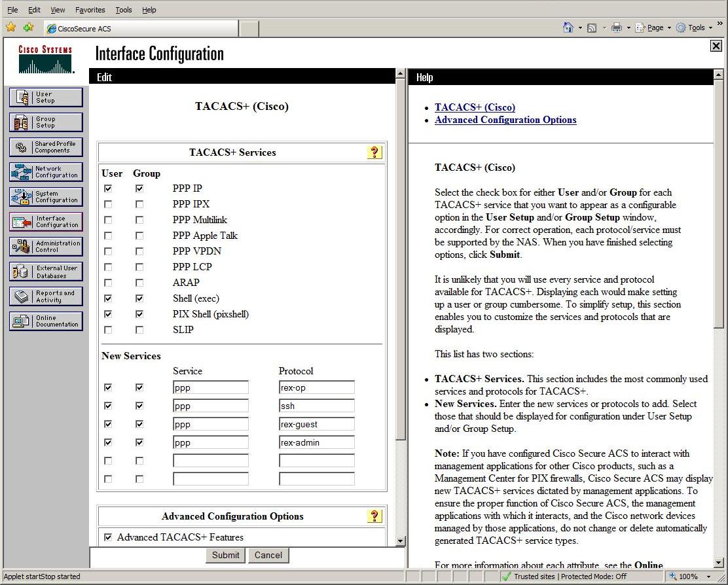Click the Trusted sites checkmark icon in the status bar
Screen dimensions: 728x585
507,576
